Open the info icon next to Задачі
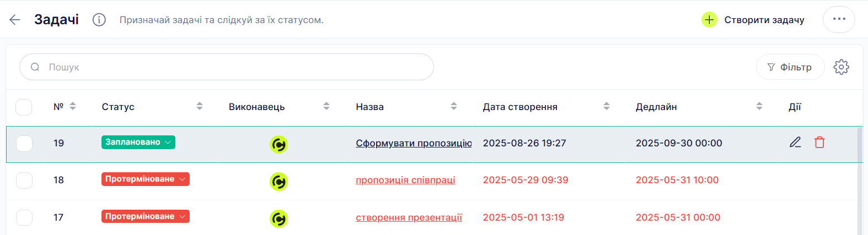Viewport: 868px width, 235px height. pos(99,20)
